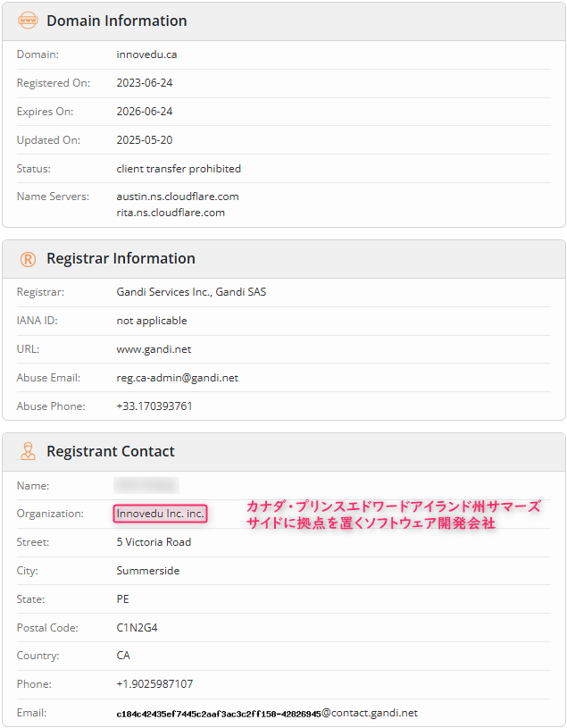Screen dimensions: 567x728
Task: Click the Abuse Email: label
Action: pyautogui.click(x=48, y=378)
